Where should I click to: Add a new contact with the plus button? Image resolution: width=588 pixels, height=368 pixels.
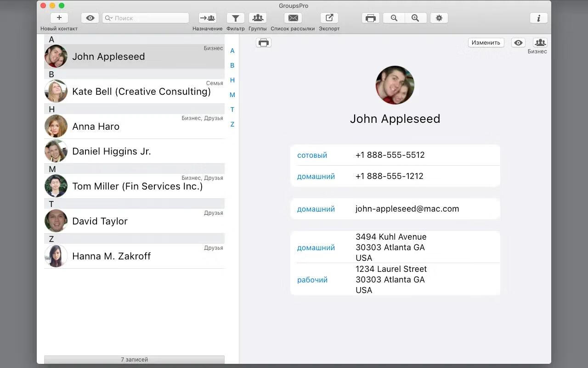pos(59,18)
